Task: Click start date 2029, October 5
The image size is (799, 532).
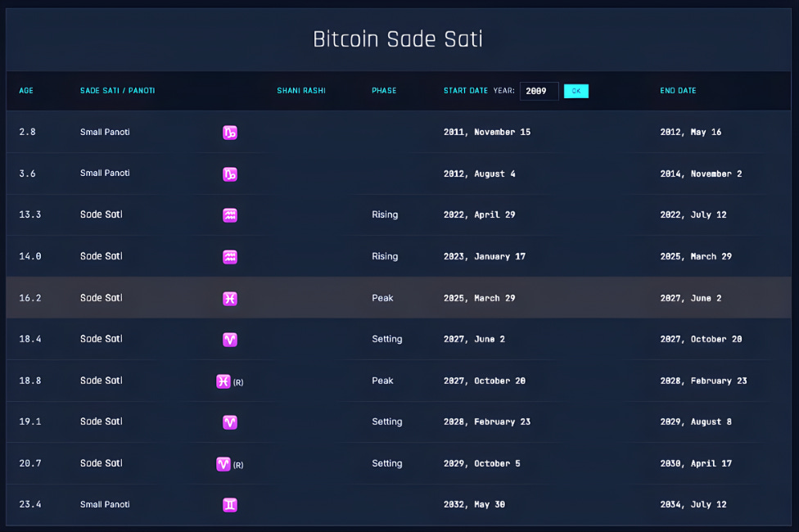Action: click(x=481, y=463)
